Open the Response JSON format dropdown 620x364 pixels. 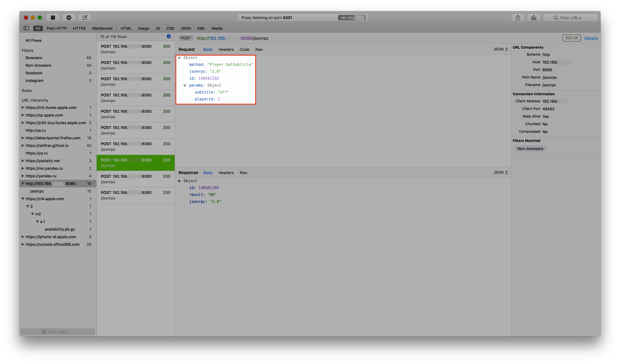[x=500, y=172]
